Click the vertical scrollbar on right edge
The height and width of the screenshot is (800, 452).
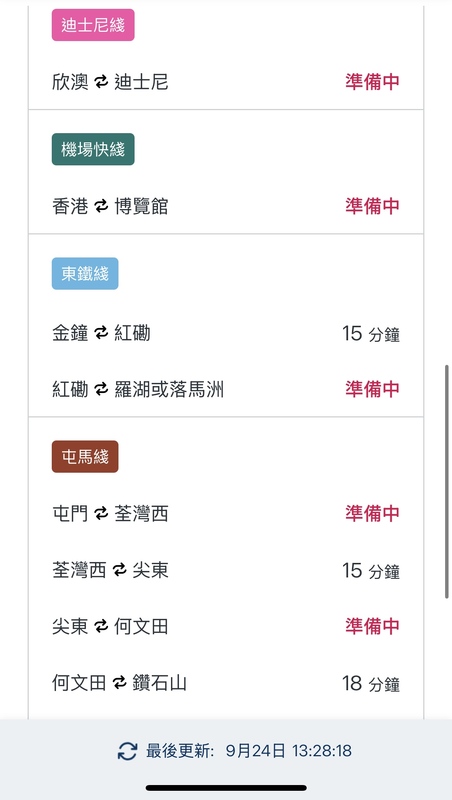tap(447, 481)
